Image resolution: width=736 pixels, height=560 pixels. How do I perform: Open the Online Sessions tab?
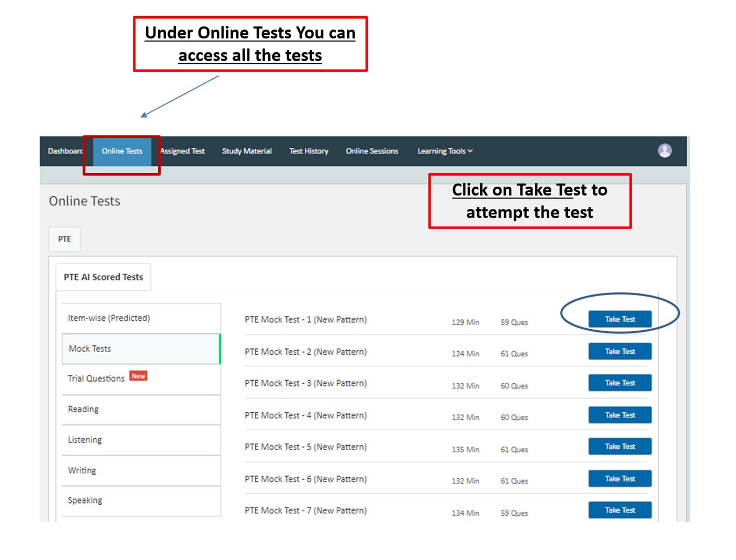[x=372, y=151]
